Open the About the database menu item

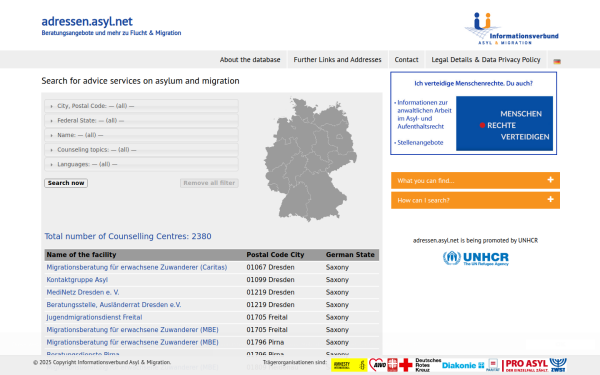click(x=250, y=59)
